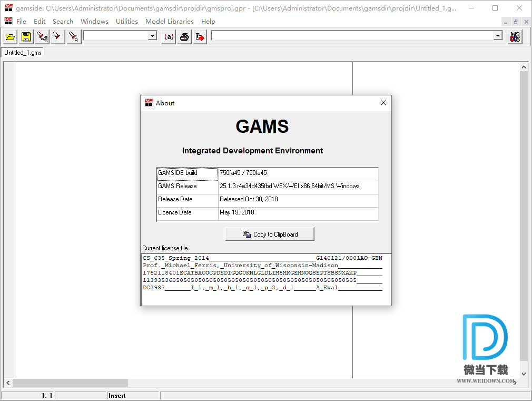The image size is (532, 401).
Task: Click the match parentheses {a} icon
Action: point(169,37)
